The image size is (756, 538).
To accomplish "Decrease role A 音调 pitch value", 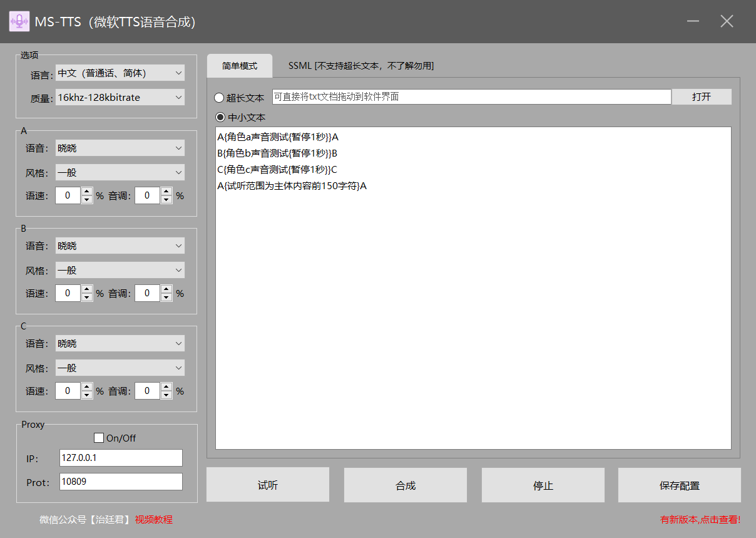I will (166, 200).
